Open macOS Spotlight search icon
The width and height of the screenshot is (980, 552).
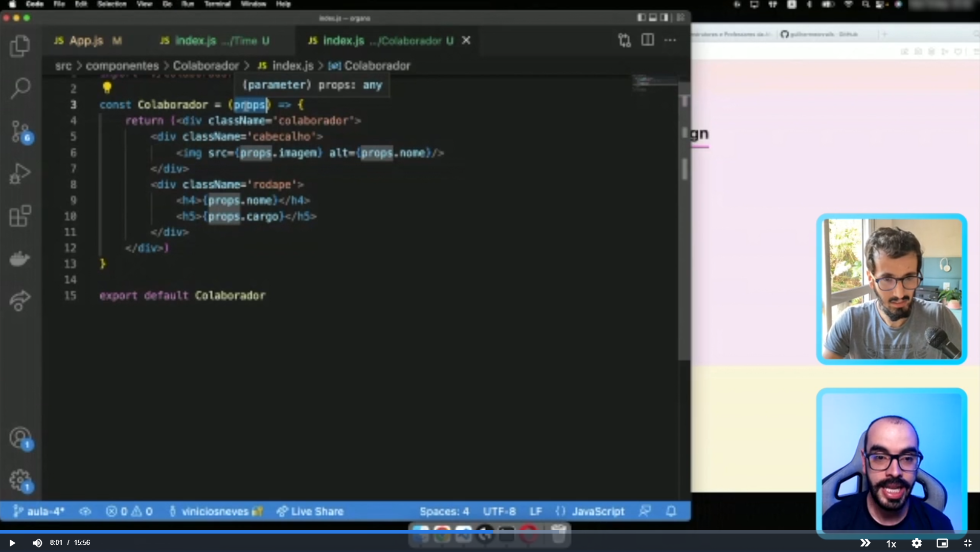pyautogui.click(x=865, y=5)
